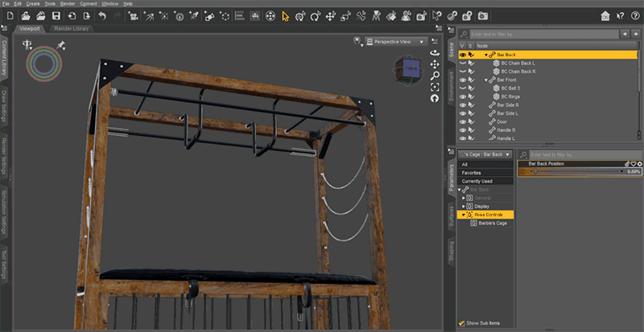Toggle visibility for BC Belt 3
This screenshot has width=644, height=332.
[463, 88]
